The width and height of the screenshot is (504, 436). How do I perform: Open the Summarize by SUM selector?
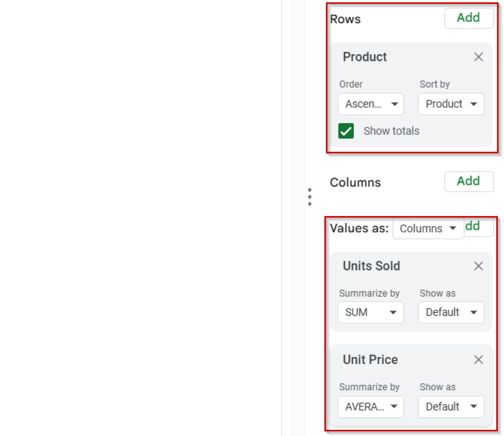point(370,313)
